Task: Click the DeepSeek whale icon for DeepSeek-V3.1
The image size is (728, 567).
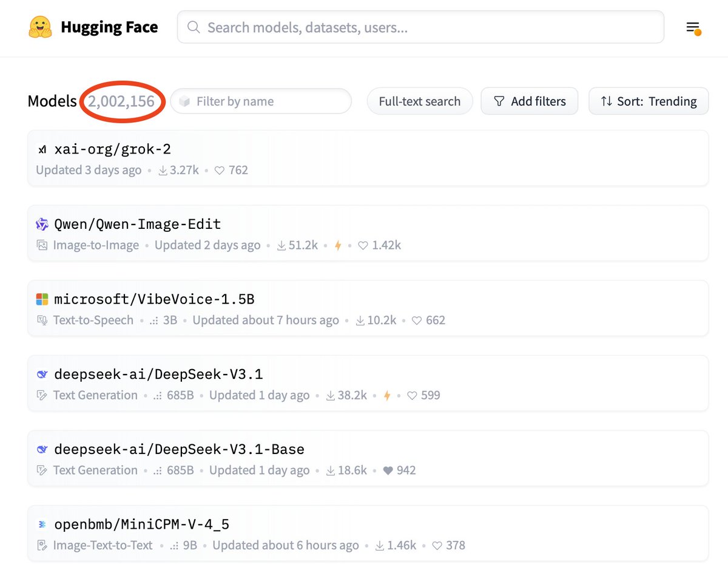Action: point(42,375)
